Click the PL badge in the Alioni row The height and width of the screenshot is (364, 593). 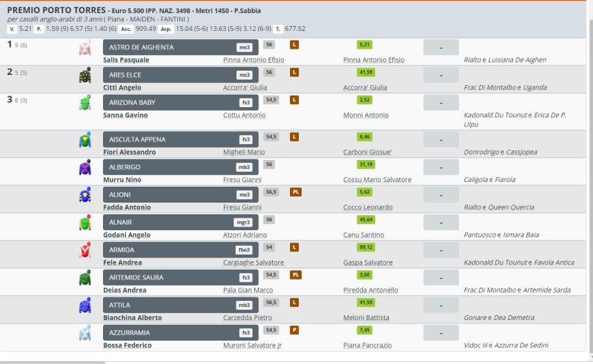pos(296,192)
